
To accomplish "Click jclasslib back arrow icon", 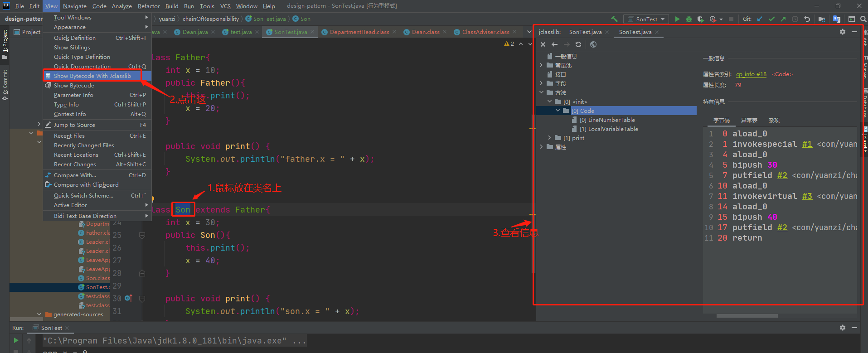I will tap(554, 44).
